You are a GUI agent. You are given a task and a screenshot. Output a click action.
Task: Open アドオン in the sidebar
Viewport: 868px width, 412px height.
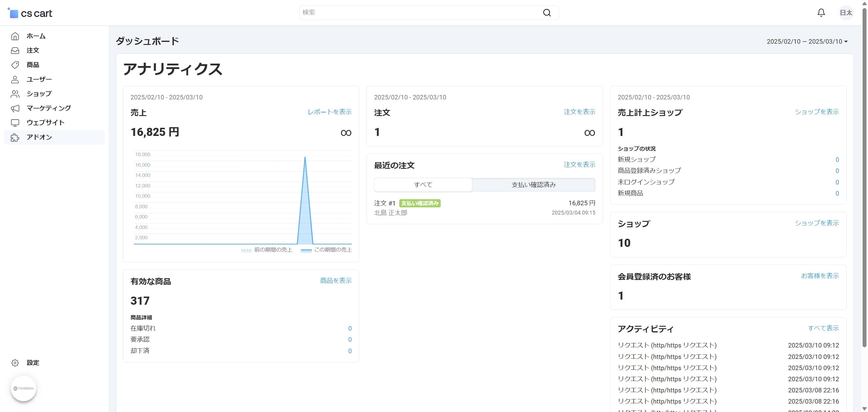(54, 137)
